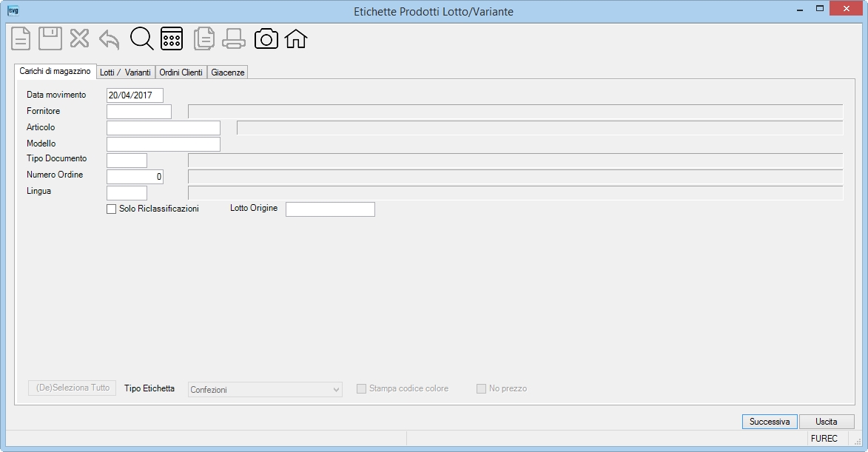This screenshot has width=868, height=452.
Task: Expand the Tipo Etichetta Confezioni dropdown
Action: pyautogui.click(x=265, y=389)
